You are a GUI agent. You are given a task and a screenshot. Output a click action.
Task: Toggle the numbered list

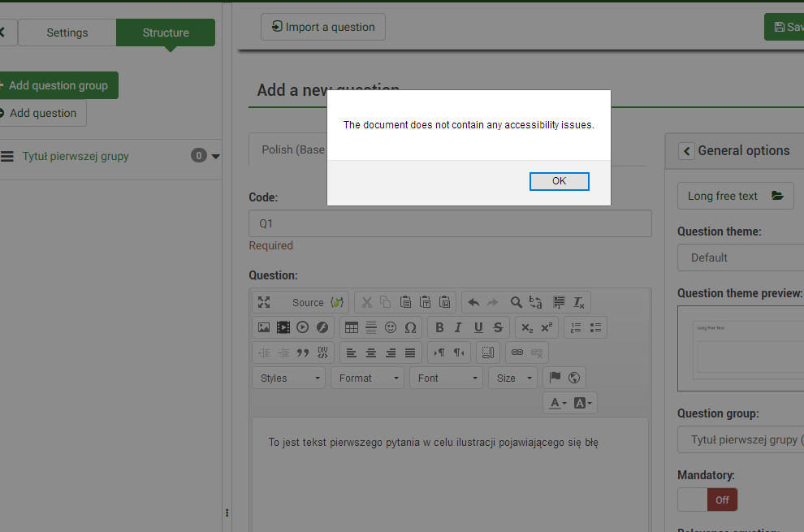575,327
